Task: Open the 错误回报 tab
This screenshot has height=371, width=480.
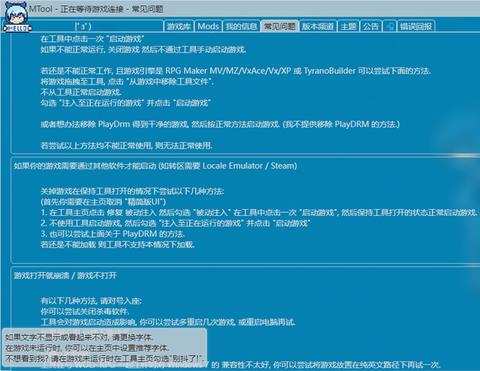Action: click(416, 26)
